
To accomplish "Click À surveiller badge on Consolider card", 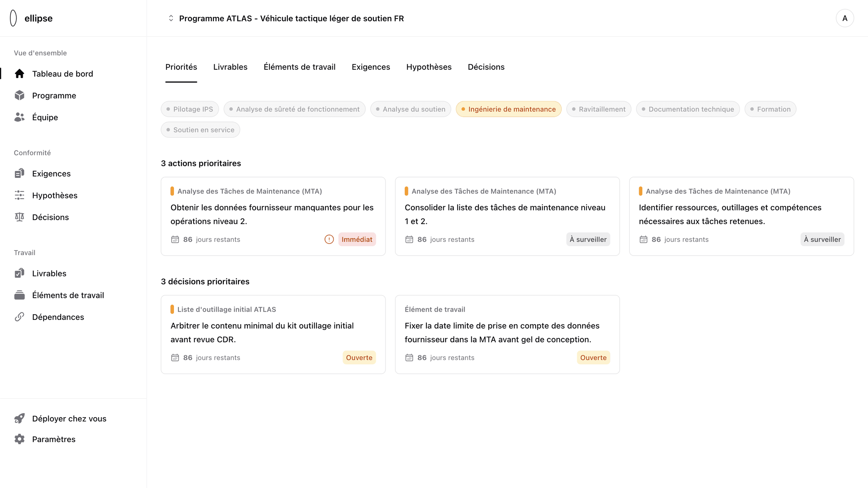I will click(x=588, y=239).
